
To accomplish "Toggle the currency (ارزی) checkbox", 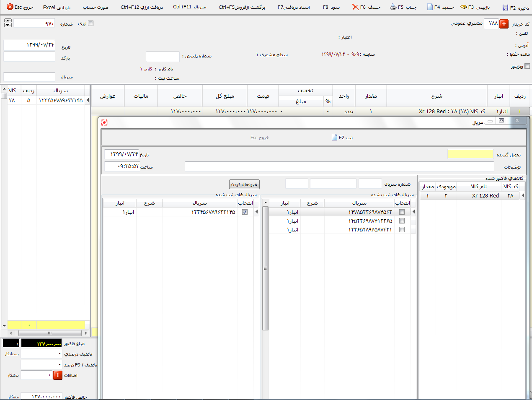I will pos(91,23).
